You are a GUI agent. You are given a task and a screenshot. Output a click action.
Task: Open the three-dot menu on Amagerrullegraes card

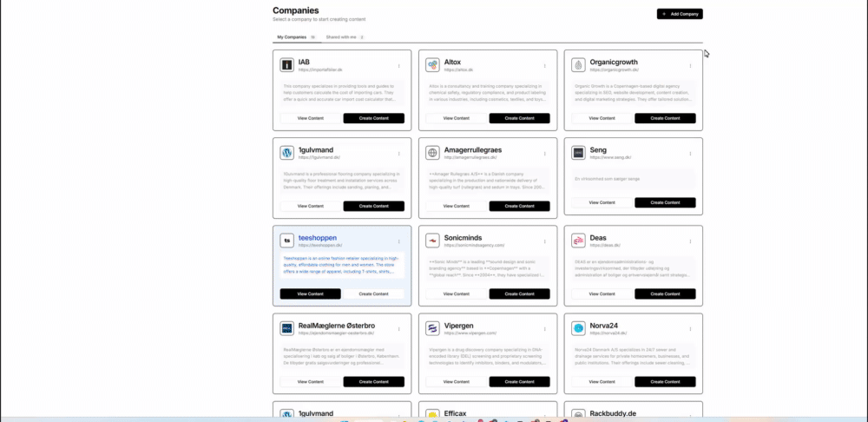pos(545,154)
